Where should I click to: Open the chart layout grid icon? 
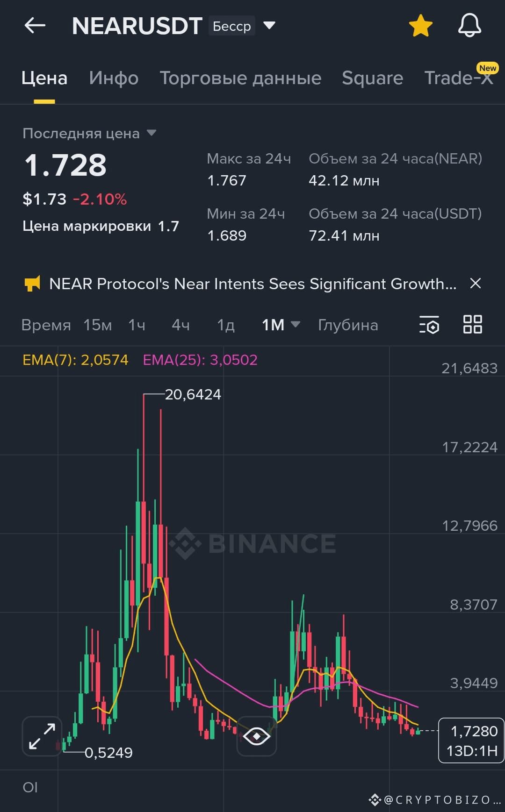coord(472,324)
